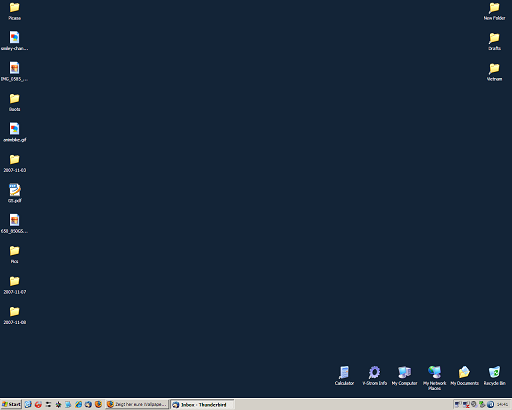
Task: Select the My Network Places icon
Action: (434, 378)
